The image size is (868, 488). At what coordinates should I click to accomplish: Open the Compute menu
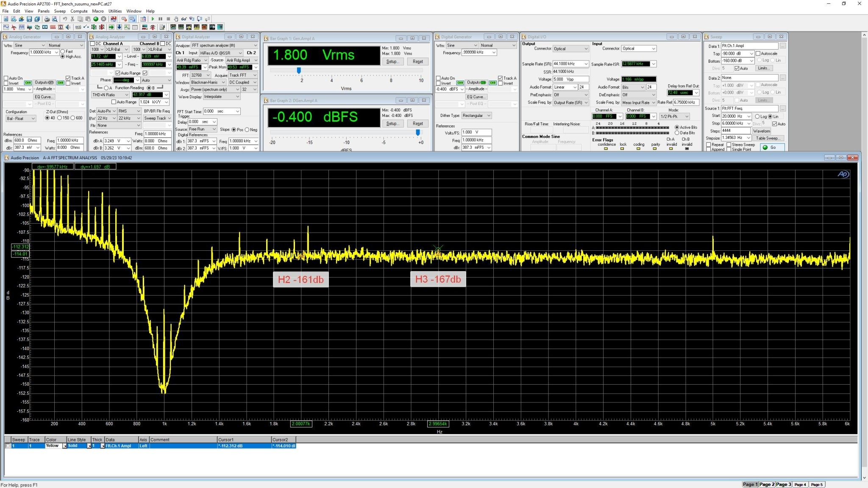79,11
